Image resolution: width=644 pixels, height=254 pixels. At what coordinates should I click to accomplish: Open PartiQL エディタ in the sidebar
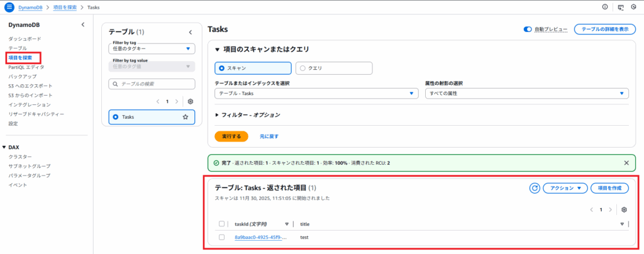click(26, 67)
